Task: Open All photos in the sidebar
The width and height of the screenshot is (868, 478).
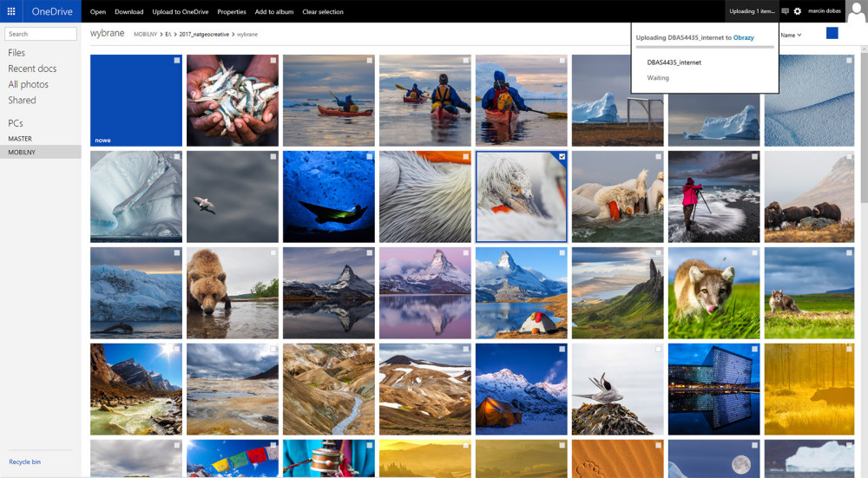Action: point(29,84)
